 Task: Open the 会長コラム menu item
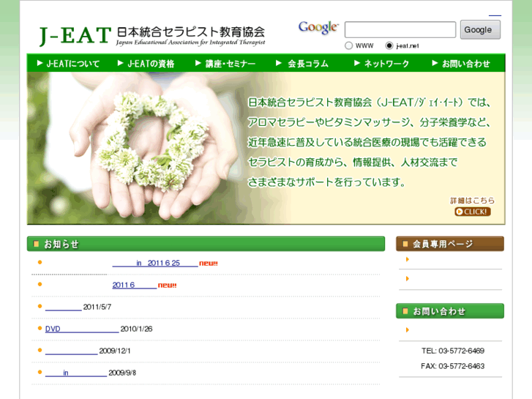pos(302,64)
